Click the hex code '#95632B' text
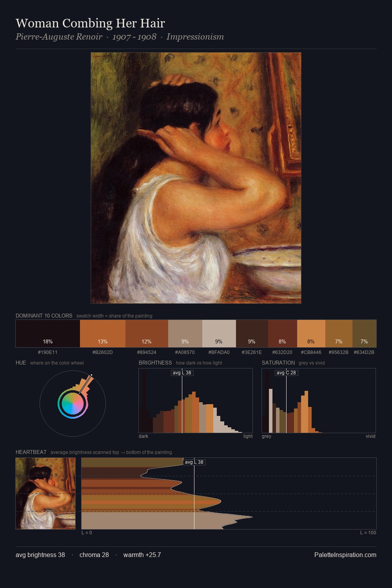This screenshot has height=588, width=392. [x=339, y=352]
